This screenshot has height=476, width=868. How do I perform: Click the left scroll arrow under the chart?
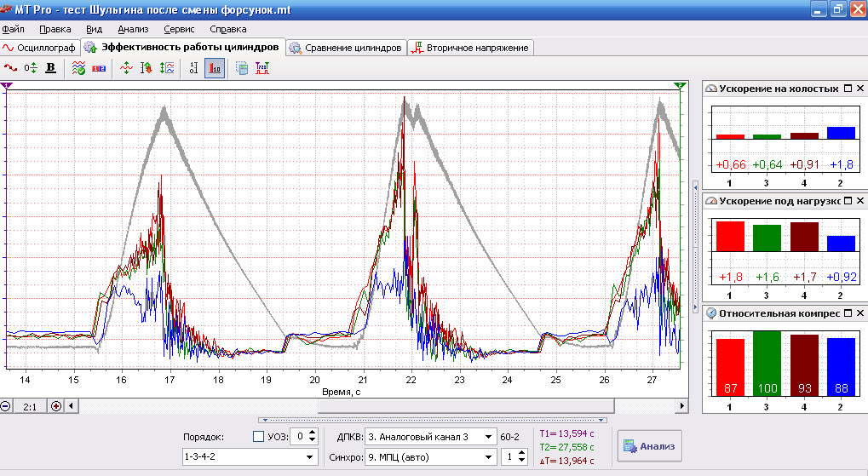[71, 405]
